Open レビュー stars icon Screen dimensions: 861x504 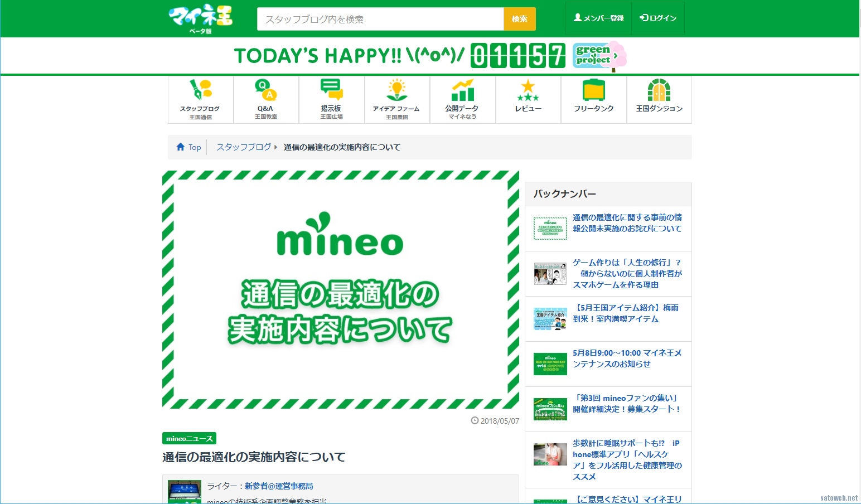click(x=528, y=99)
